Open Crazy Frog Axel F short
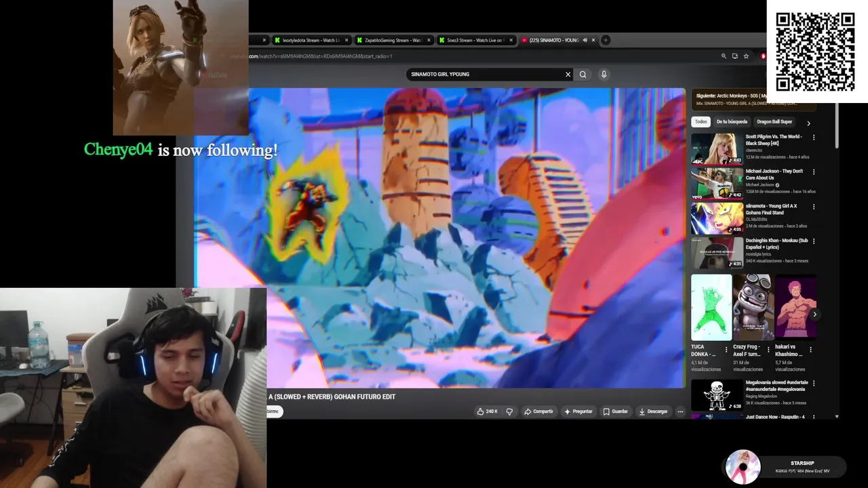Viewport: 868px width, 488px height. click(x=753, y=307)
